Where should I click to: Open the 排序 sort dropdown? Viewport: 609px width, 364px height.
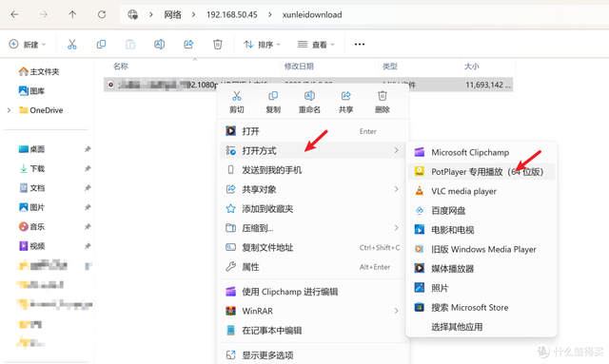coord(262,45)
